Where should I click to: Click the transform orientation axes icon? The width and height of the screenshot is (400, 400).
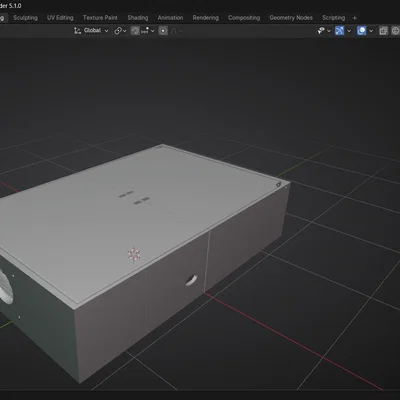tap(77, 31)
